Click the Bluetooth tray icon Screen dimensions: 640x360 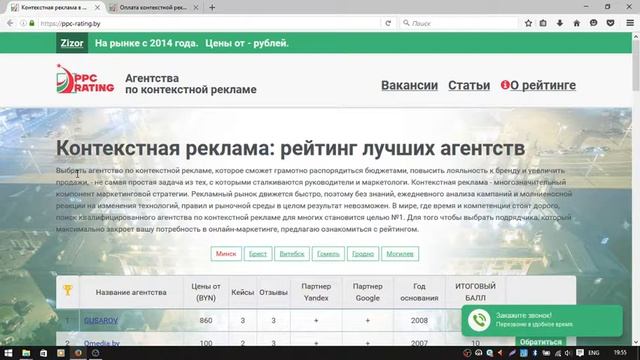pos(535,353)
